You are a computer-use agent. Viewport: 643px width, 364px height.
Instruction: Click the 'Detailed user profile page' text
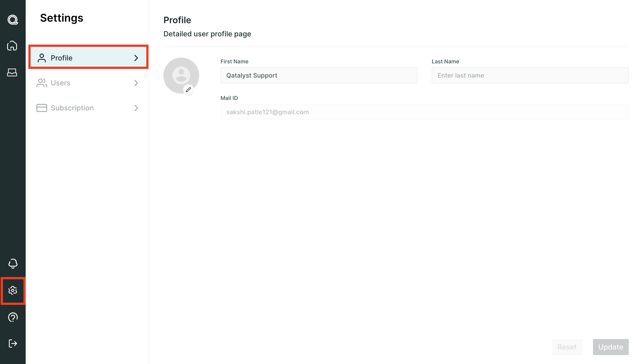[207, 34]
